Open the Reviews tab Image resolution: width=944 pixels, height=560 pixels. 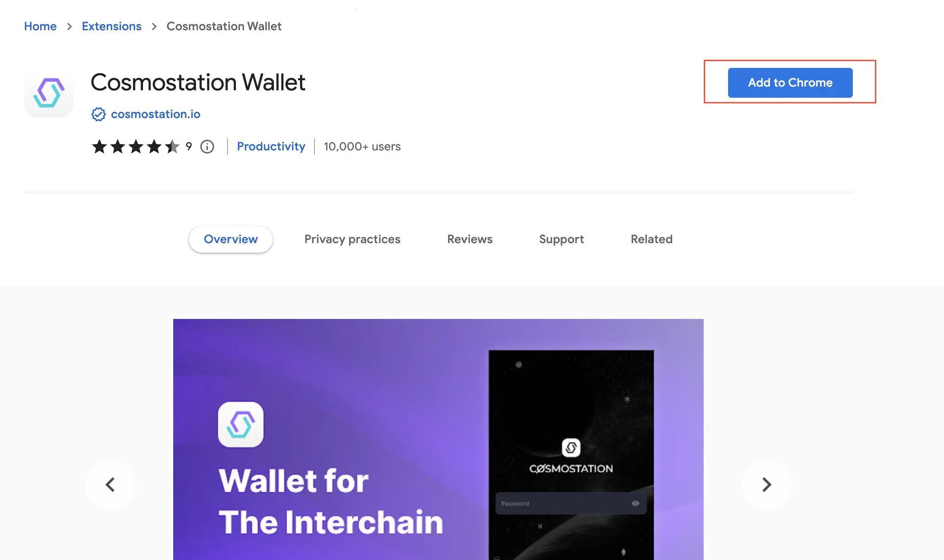(x=470, y=239)
